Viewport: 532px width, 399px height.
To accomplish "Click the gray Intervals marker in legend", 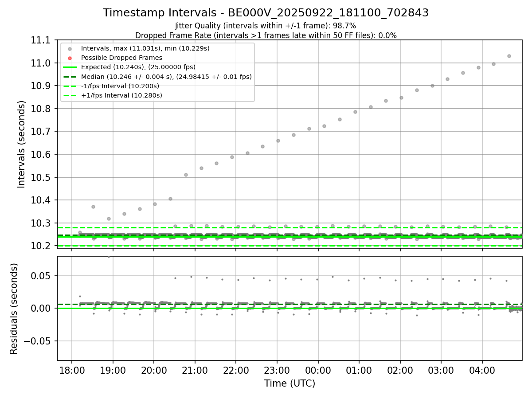I will 70,48.
